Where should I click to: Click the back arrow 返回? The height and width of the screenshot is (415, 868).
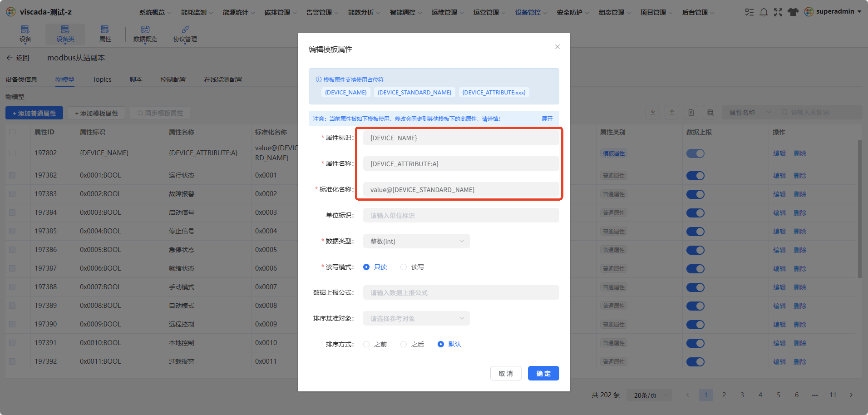(18, 58)
